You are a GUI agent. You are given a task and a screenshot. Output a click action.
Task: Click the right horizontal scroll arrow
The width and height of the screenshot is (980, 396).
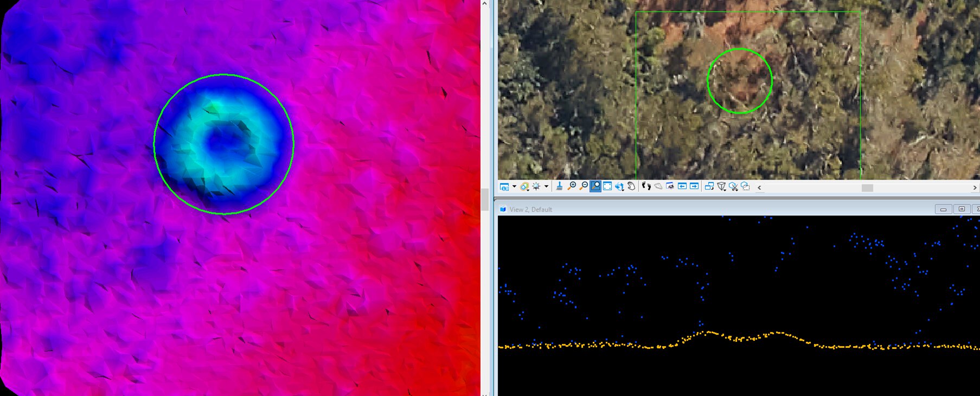tap(975, 188)
